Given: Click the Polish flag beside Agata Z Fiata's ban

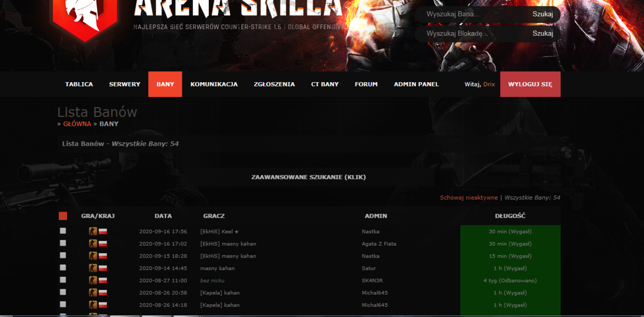Looking at the screenshot, I should (103, 244).
